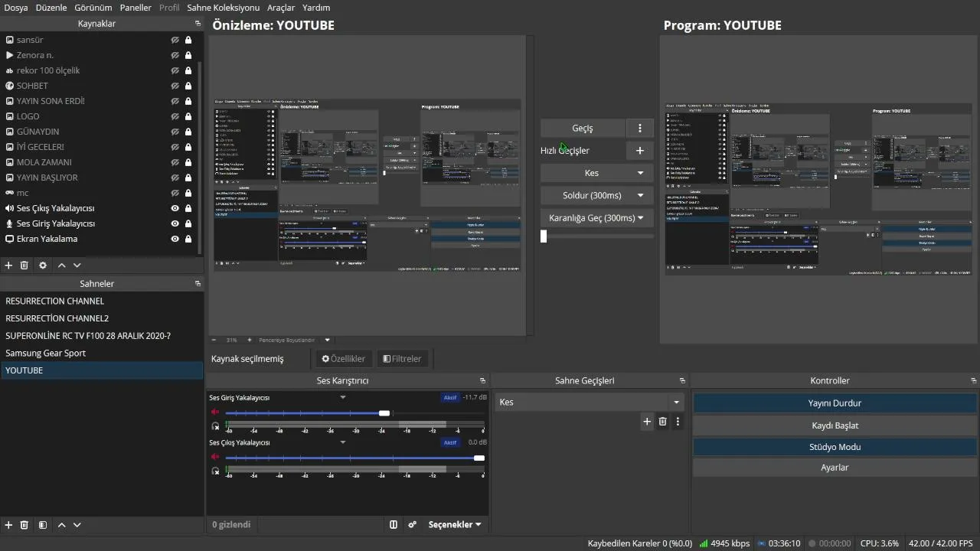Open the Sahne Koleksiyonu menu
The height and width of the screenshot is (551, 980).
coord(224,8)
